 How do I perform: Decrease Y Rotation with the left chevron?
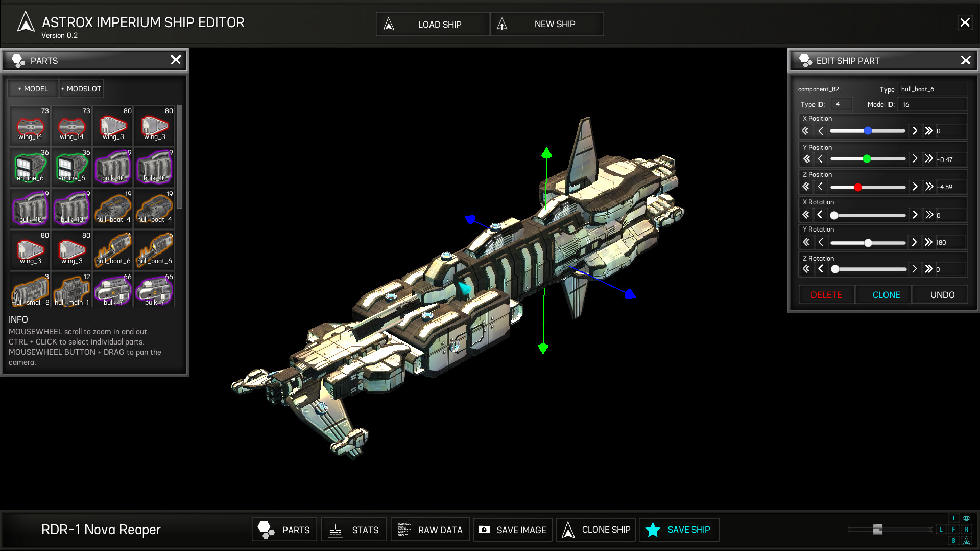click(x=821, y=242)
